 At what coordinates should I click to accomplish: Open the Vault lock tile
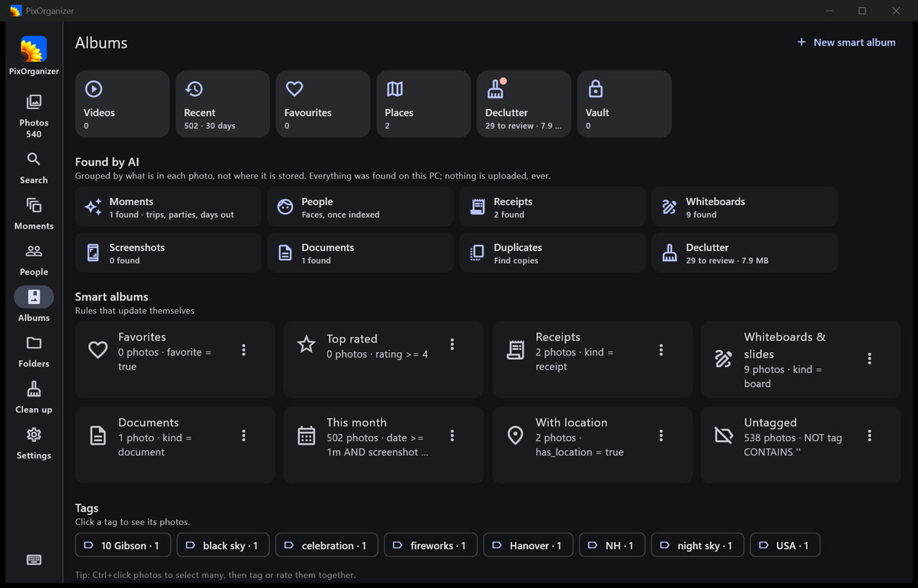point(624,104)
